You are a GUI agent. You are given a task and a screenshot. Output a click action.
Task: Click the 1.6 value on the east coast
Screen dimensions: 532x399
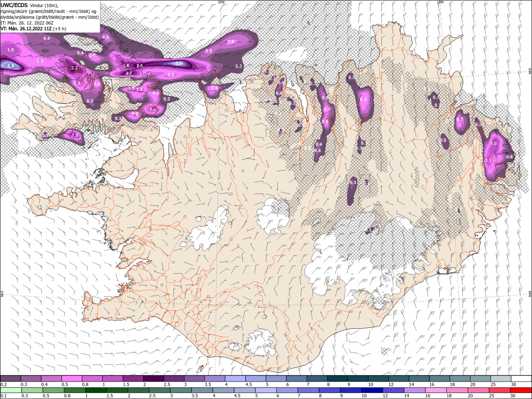pyautogui.click(x=493, y=143)
